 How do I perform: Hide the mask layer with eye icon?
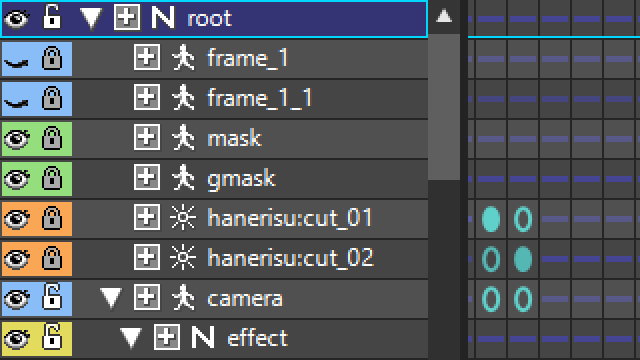[x=17, y=139]
